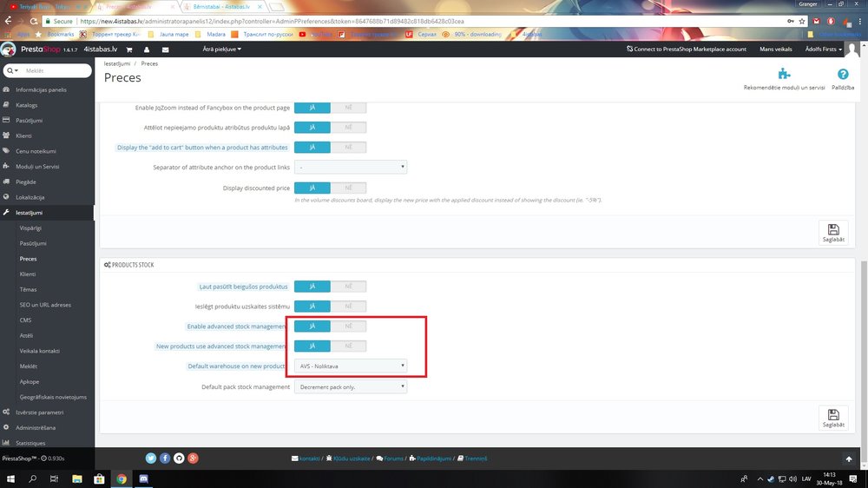Open the Windows Start menu

coord(10,478)
